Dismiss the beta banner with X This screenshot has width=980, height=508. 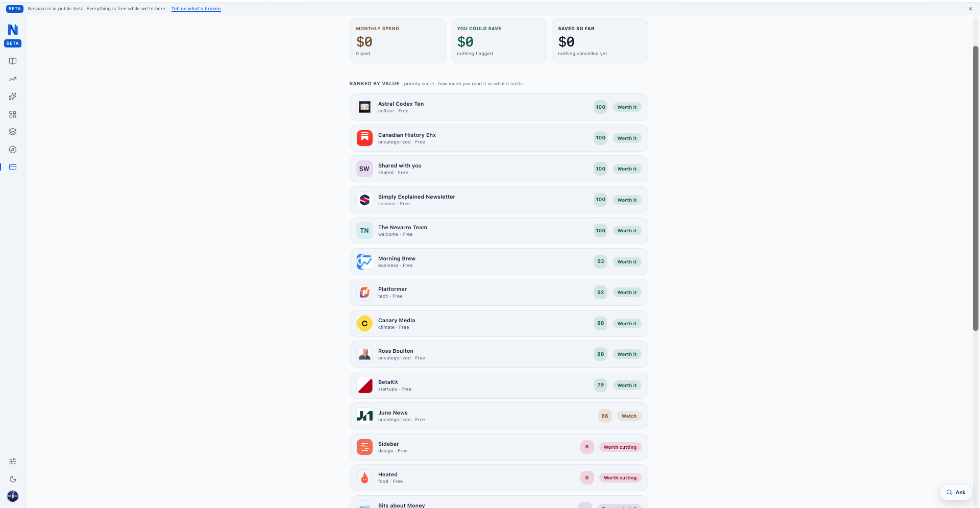click(x=970, y=9)
